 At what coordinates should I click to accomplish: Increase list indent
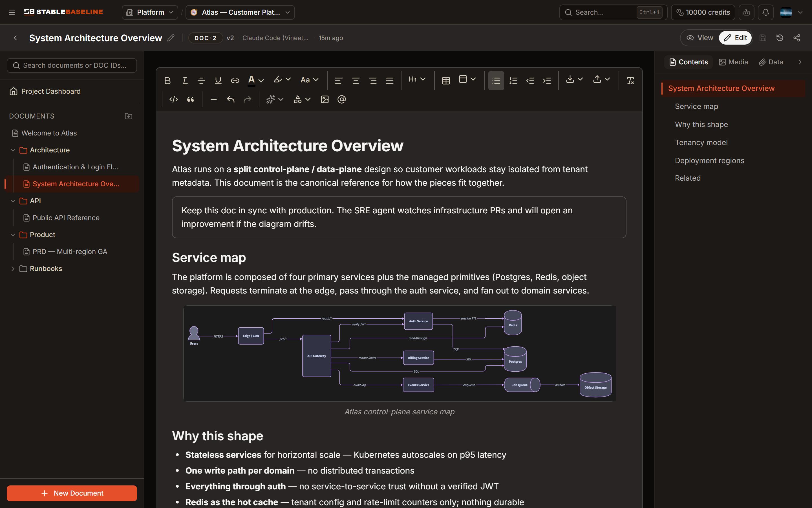coord(547,81)
